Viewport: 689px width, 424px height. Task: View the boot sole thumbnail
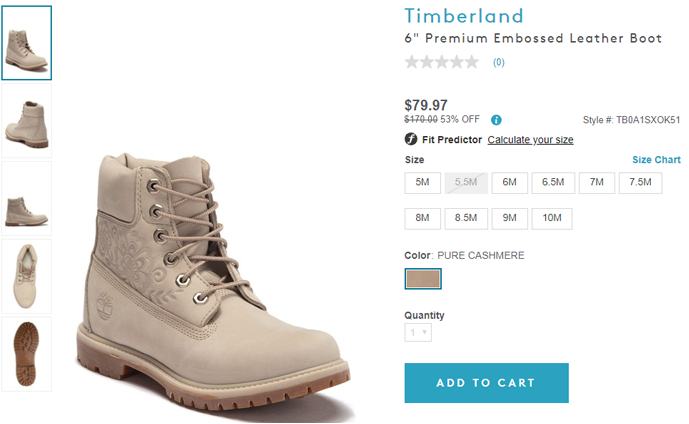[27, 353]
